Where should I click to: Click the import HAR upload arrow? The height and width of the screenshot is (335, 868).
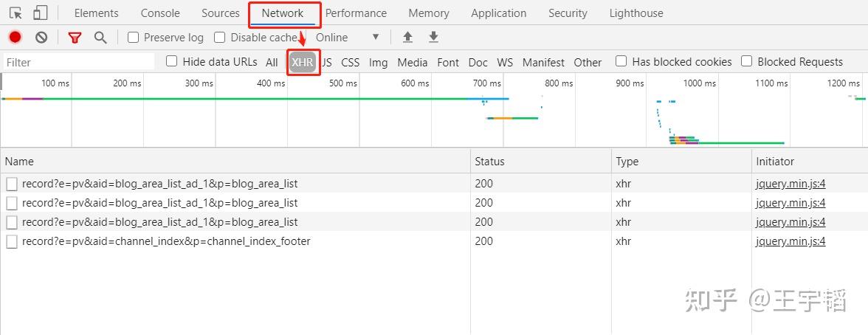[x=407, y=37]
